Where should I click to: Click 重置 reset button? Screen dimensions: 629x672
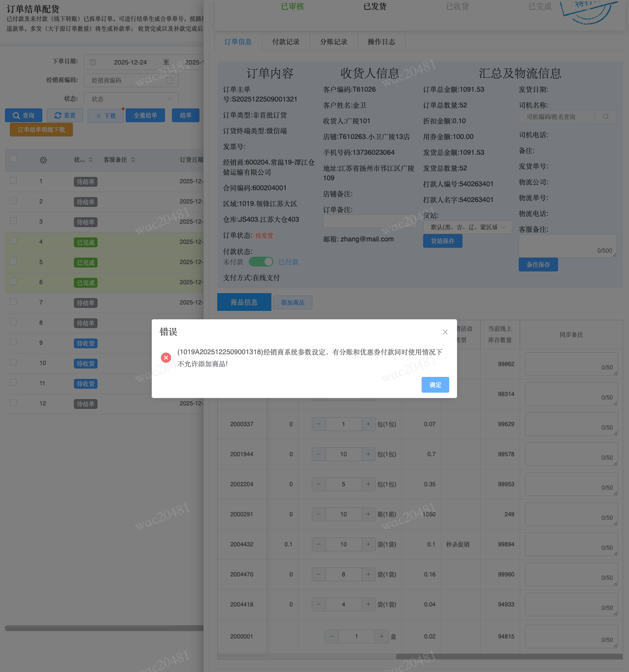[65, 115]
